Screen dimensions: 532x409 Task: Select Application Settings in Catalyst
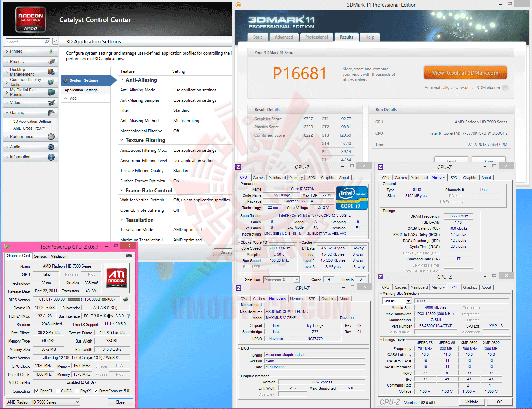[x=86, y=90]
